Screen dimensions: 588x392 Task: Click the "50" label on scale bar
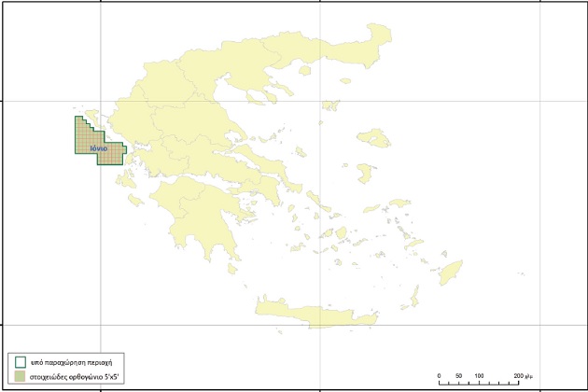click(x=458, y=376)
